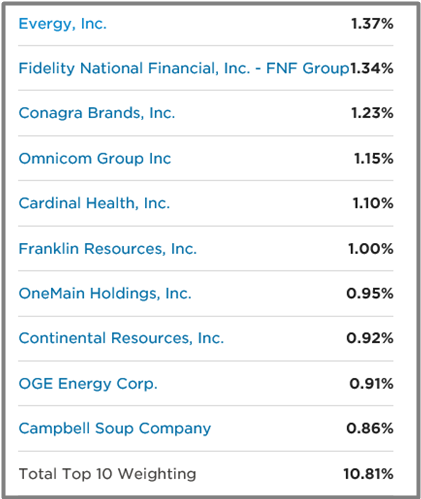This screenshot has width=421, height=499.
Task: Click the 1.15% Omnicom weighting
Action: coord(374,159)
